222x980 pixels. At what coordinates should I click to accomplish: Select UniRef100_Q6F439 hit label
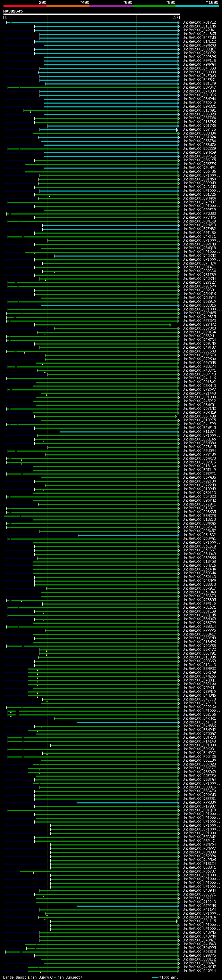pyautogui.click(x=199, y=416)
